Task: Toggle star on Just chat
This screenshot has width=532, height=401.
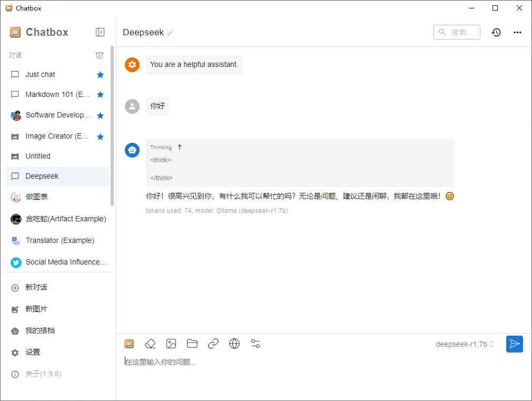Action: point(100,75)
